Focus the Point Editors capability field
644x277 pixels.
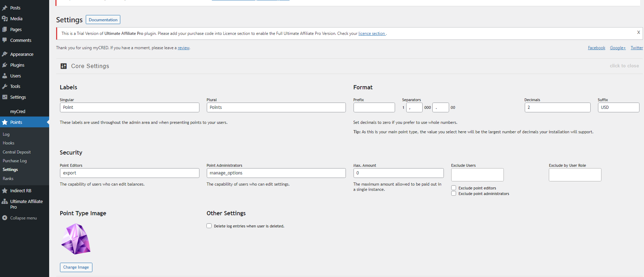[130, 173]
